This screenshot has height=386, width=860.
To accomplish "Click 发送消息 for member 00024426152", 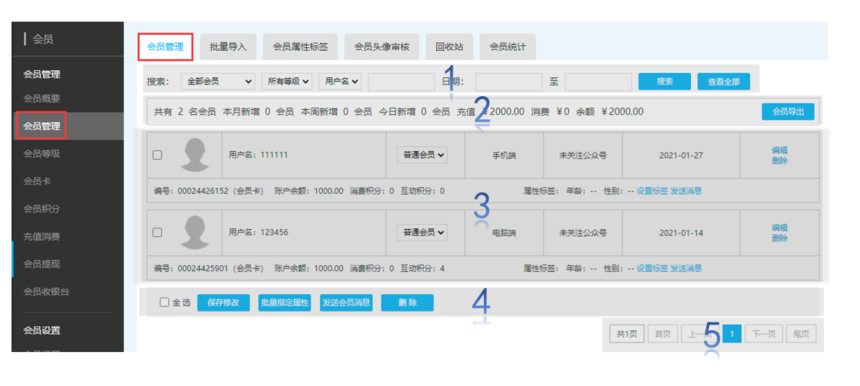I will (x=686, y=191).
